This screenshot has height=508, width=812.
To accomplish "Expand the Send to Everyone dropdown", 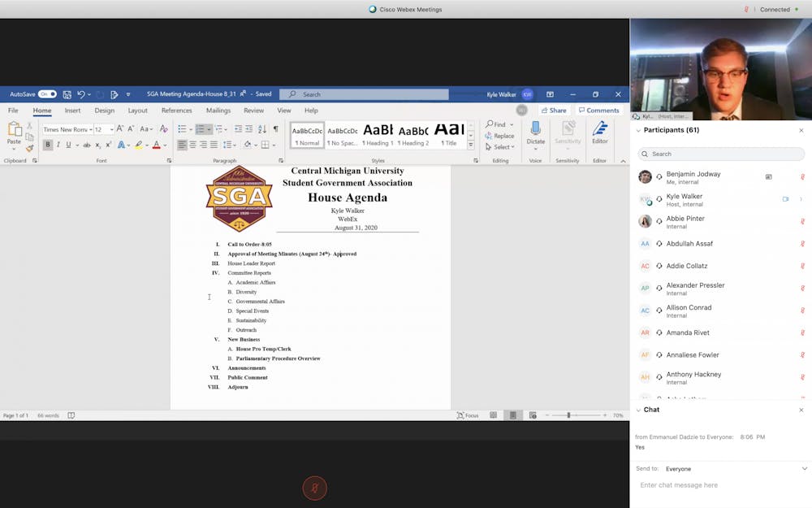I will point(804,469).
